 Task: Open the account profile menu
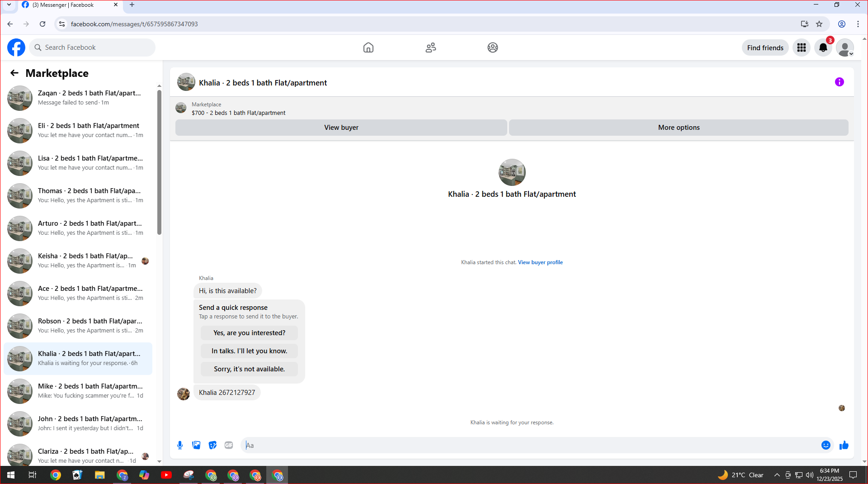coord(845,47)
